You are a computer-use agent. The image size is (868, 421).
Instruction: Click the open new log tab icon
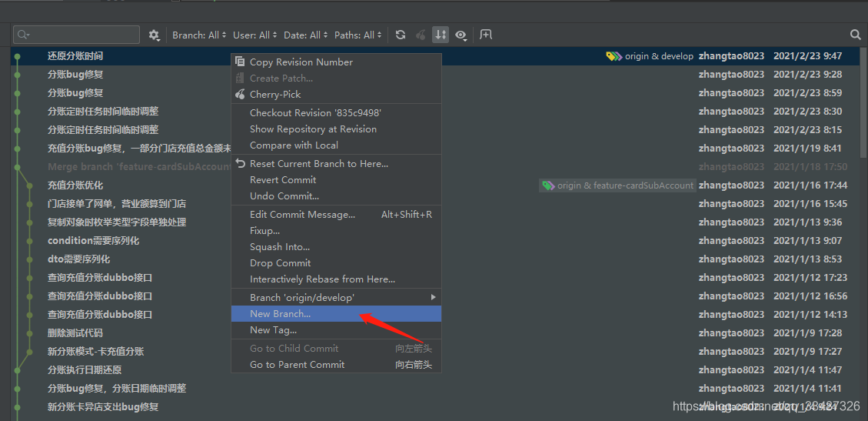485,35
